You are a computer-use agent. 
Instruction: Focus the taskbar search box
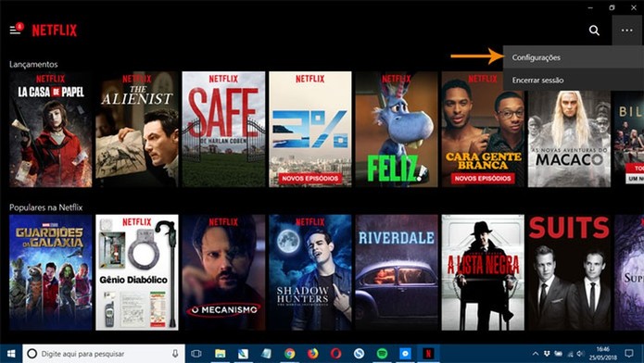pyautogui.click(x=104, y=354)
